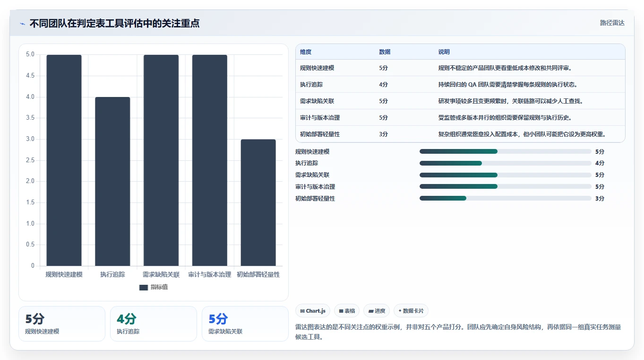Select the 规则快速建模 table row cell
Image resolution: width=644 pixels, height=360 pixels.
click(317, 68)
